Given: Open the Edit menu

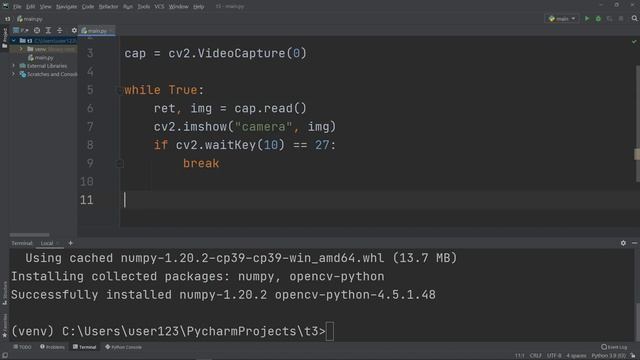Looking at the screenshot, I should pyautogui.click(x=31, y=7).
